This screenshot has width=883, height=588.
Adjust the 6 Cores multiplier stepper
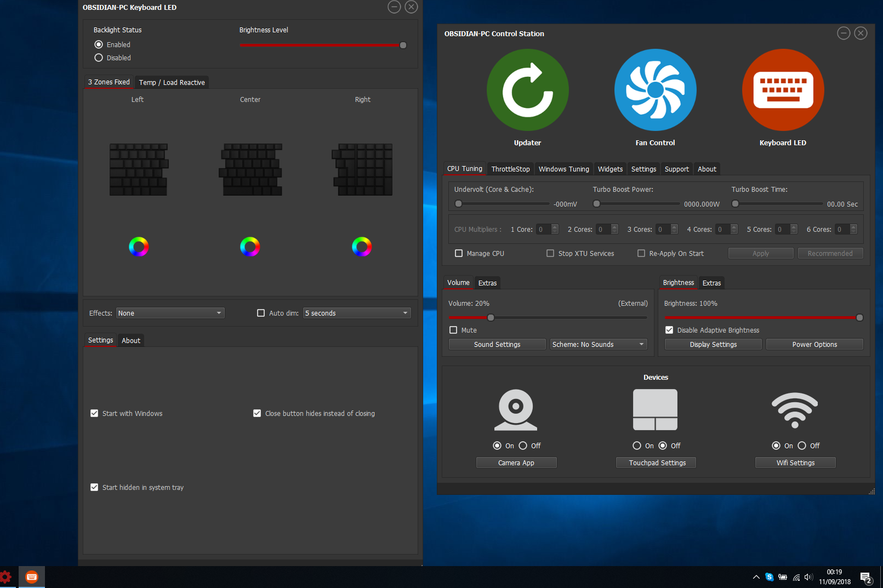(x=853, y=229)
